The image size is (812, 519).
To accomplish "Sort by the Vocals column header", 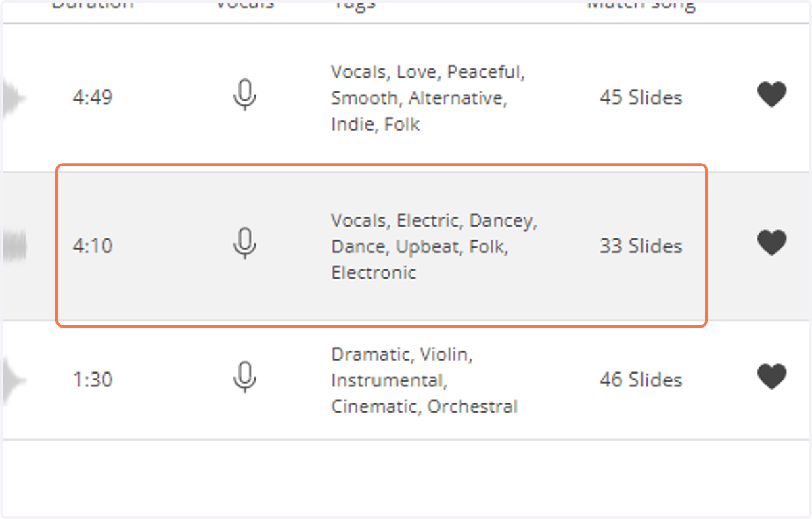I will (245, 5).
